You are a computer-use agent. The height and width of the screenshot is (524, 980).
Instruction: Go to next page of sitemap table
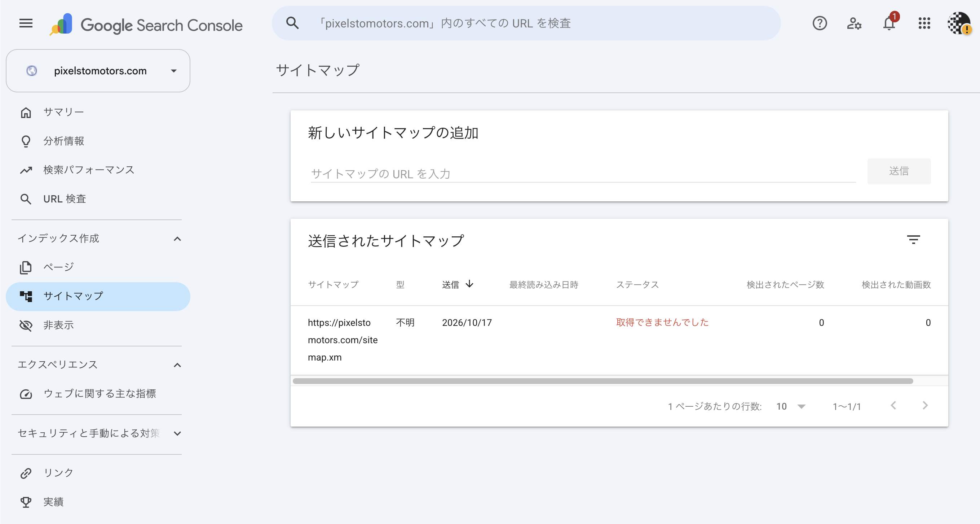[x=925, y=406]
